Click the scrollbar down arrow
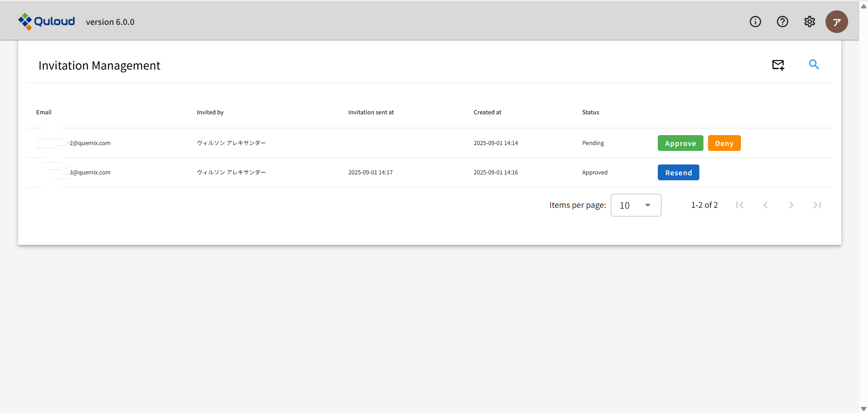Viewport: 868px width, 413px height. point(863,408)
